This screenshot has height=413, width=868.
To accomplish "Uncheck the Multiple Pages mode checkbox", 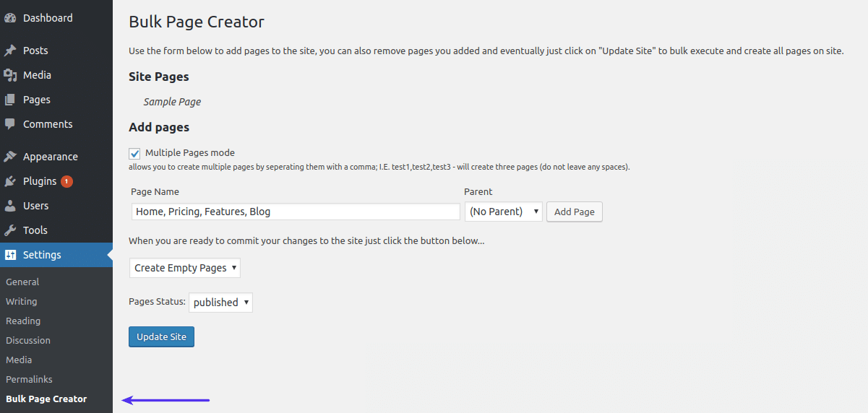I will pos(134,153).
